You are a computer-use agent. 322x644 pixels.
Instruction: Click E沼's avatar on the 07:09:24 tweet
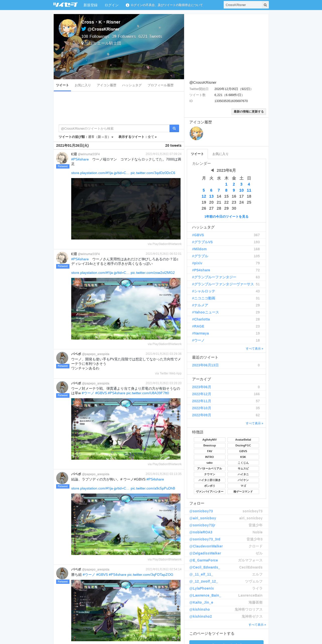pyautogui.click(x=62, y=158)
